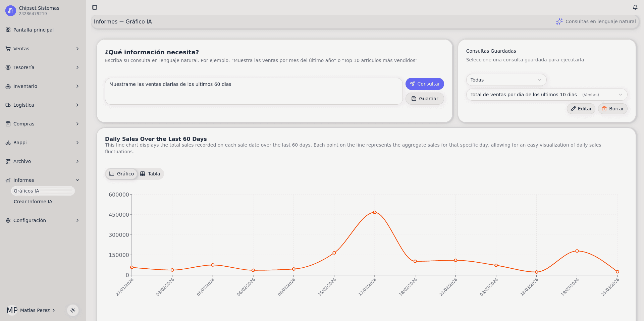Viewport: 644px width, 321px height.
Task: Click the Borrar trash button
Action: (x=612, y=109)
